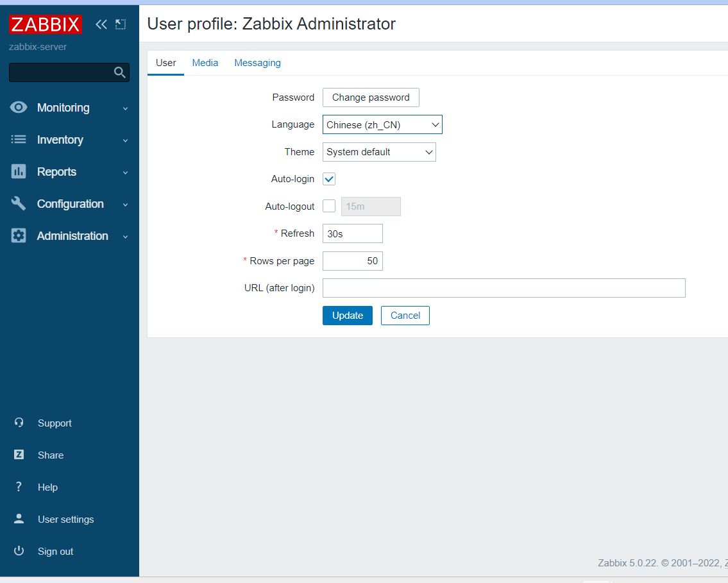728x583 pixels.
Task: Open the User settings link
Action: coord(66,520)
